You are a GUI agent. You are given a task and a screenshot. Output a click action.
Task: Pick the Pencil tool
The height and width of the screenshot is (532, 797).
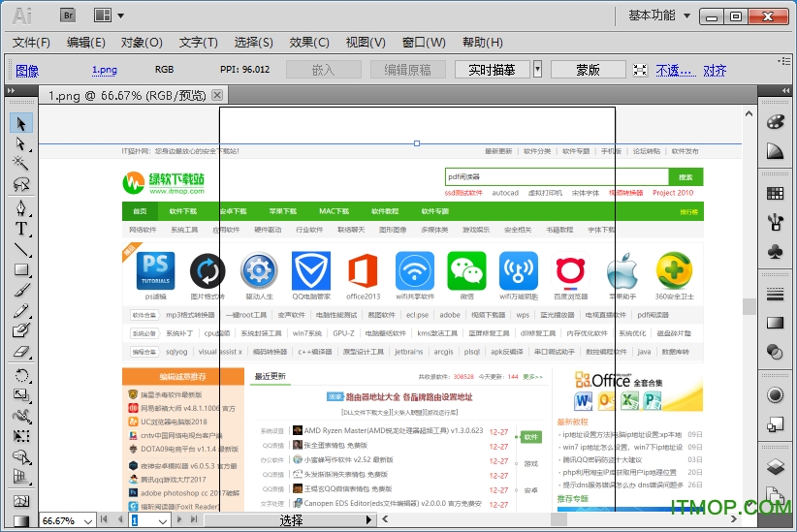coord(20,310)
